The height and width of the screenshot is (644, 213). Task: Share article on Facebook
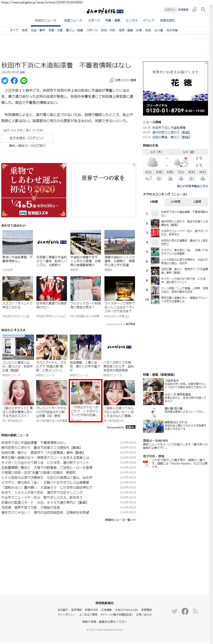pos(14,80)
